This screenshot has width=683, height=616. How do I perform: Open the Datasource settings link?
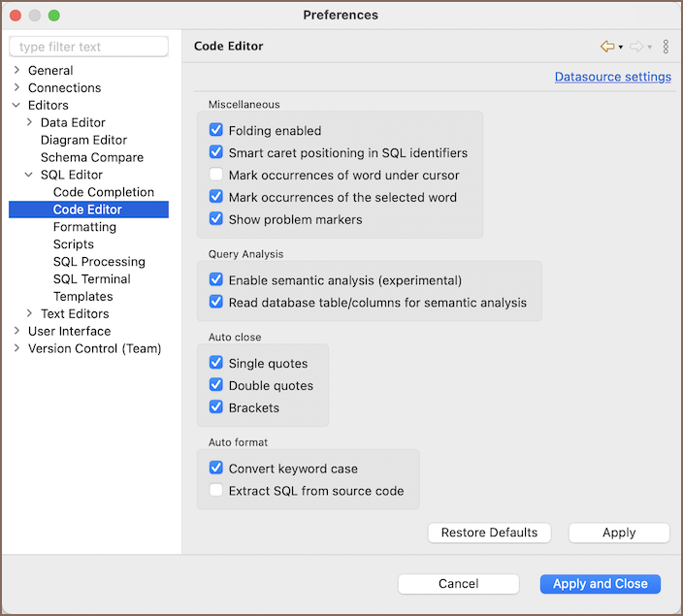tap(612, 77)
